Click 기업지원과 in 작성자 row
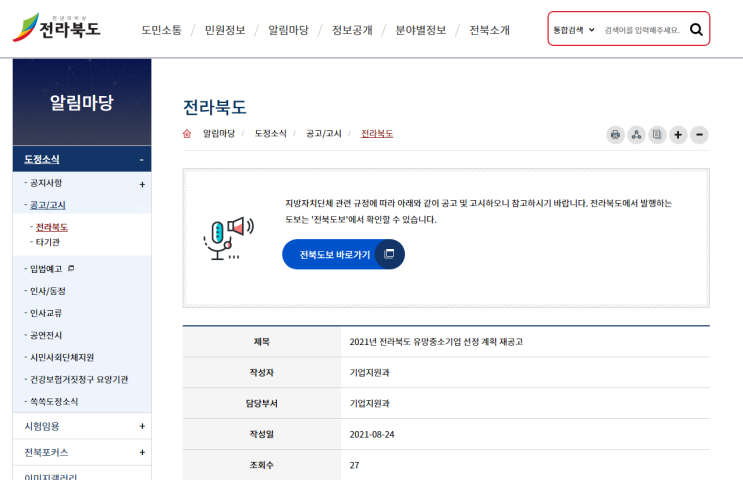The width and height of the screenshot is (743, 480). pos(369,373)
